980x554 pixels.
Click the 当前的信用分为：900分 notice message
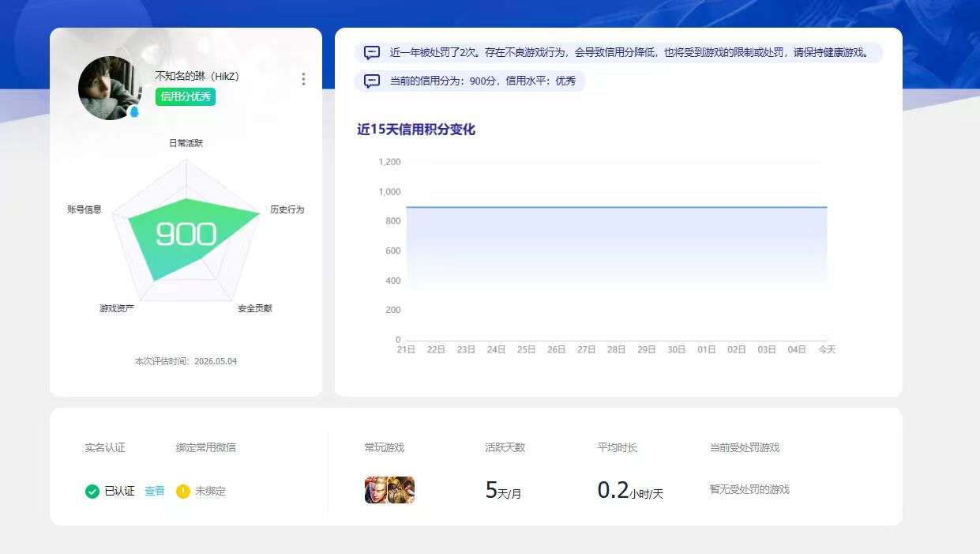point(470,81)
